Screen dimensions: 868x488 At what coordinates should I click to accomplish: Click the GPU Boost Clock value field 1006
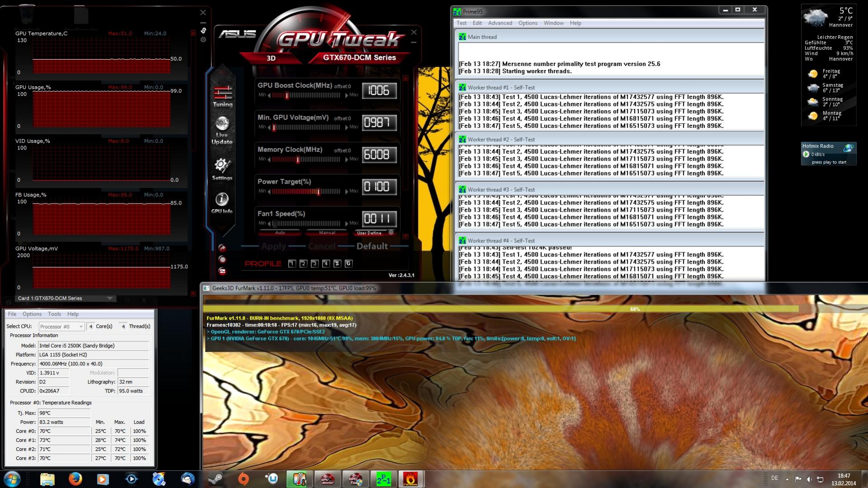click(x=379, y=90)
